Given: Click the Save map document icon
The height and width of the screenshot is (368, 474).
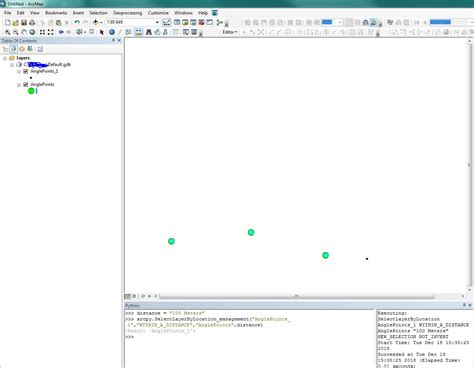Looking at the screenshot, I should 24,22.
